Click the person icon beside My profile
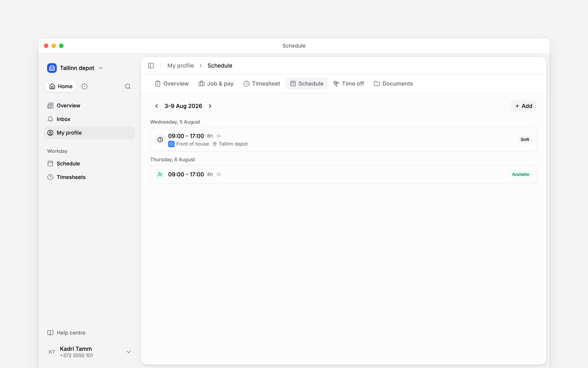The image size is (588, 368). pos(50,133)
